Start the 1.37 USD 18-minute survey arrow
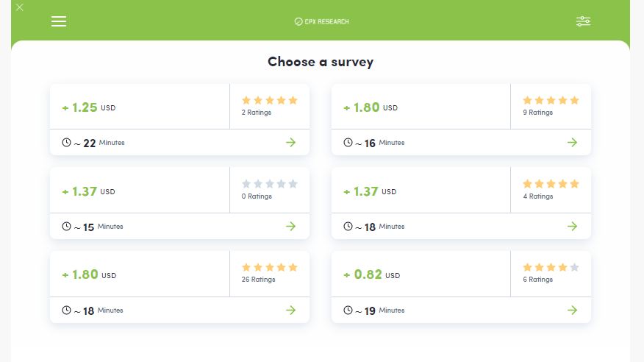 (573, 227)
